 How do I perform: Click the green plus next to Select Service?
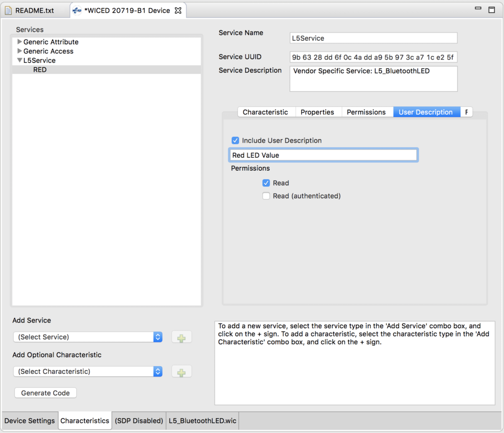pyautogui.click(x=182, y=337)
